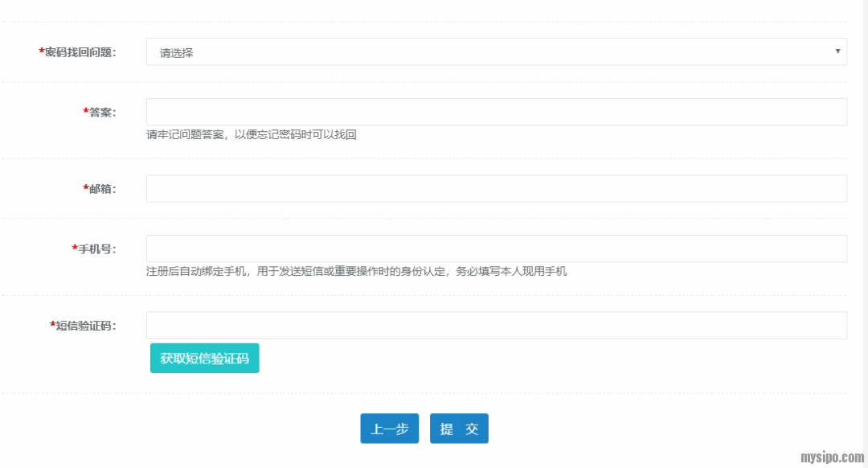Click the 短信验证码 field label
Screen dimensions: 868x468
tap(85, 326)
